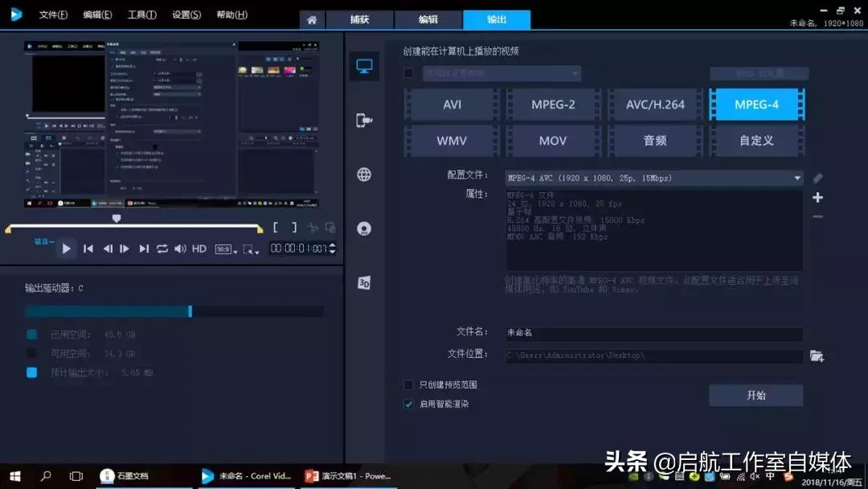Toggle HD preview mode

click(199, 249)
